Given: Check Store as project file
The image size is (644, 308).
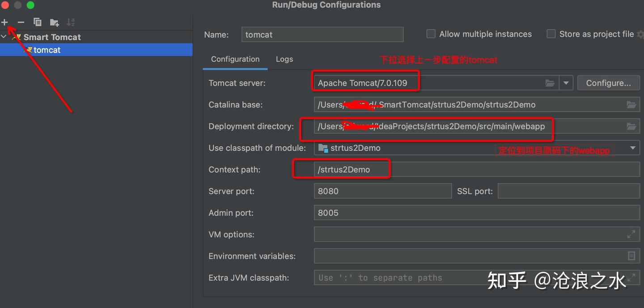Looking at the screenshot, I should pos(551,34).
